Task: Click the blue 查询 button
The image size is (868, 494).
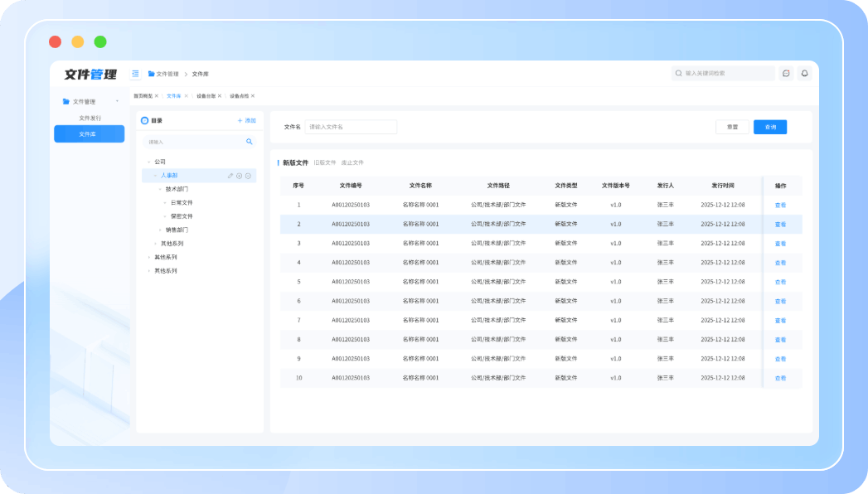Action: click(770, 127)
